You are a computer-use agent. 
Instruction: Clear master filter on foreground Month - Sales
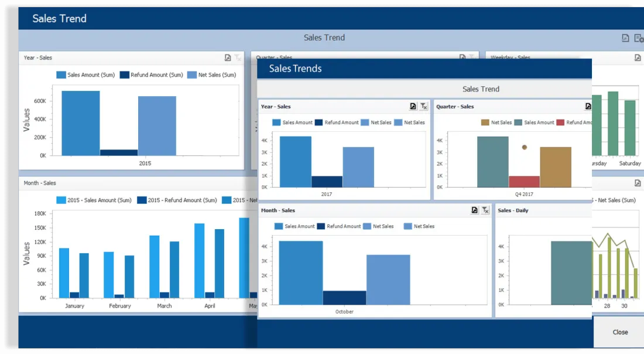485,210
